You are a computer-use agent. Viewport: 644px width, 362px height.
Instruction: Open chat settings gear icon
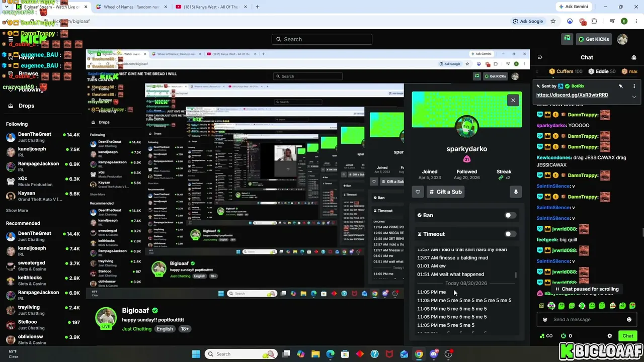610,336
